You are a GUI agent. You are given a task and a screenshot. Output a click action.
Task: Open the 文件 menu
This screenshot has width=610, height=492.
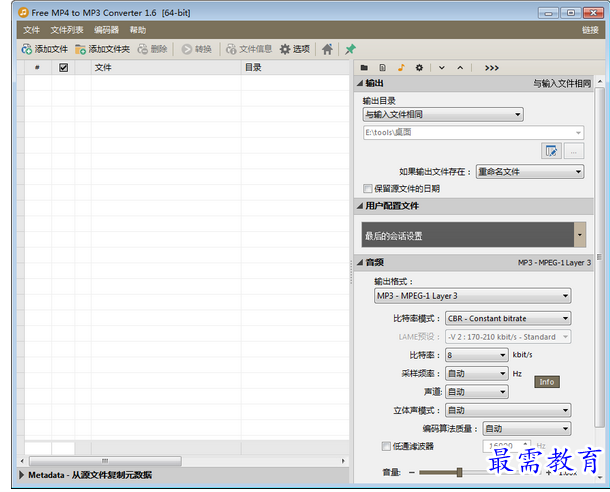(x=32, y=30)
